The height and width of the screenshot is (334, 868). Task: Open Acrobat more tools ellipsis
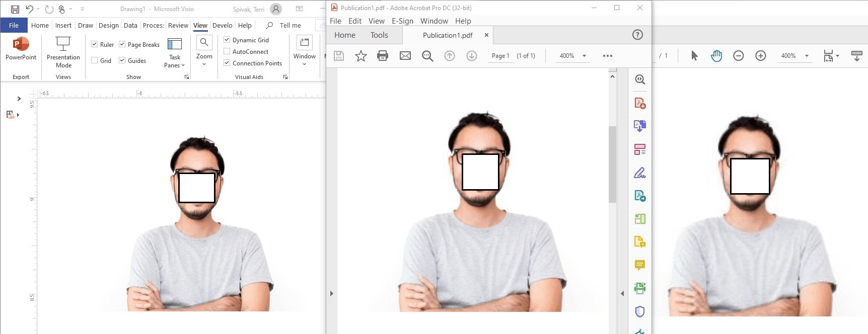point(608,56)
